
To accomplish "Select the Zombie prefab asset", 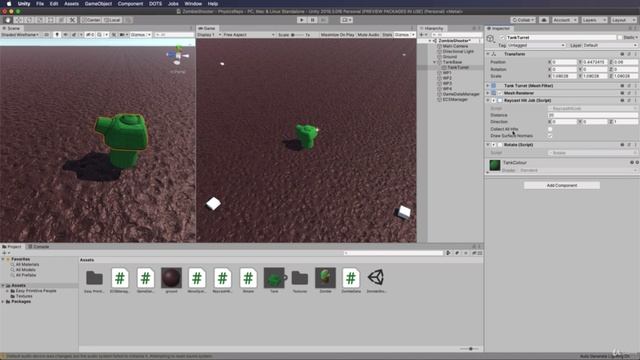I will point(325,278).
